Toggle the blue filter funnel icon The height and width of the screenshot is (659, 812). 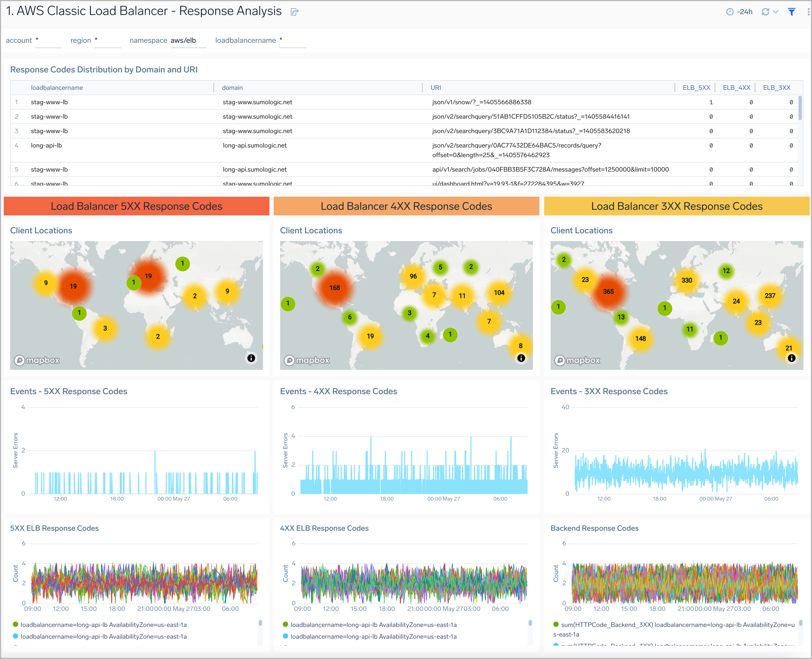pos(791,12)
